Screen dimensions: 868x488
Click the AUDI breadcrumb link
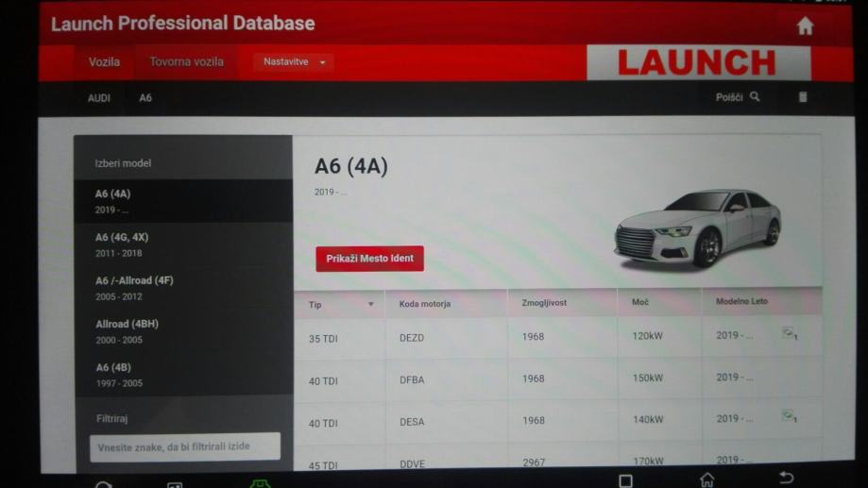pos(99,98)
